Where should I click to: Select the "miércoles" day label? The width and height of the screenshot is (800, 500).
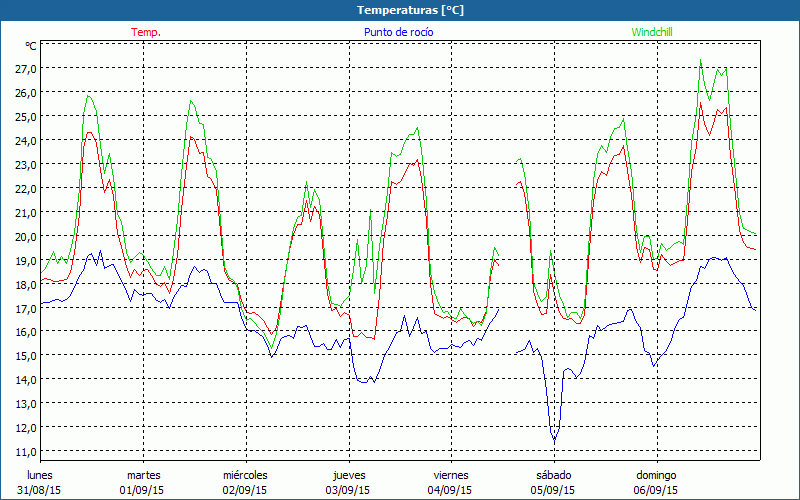coord(245,475)
